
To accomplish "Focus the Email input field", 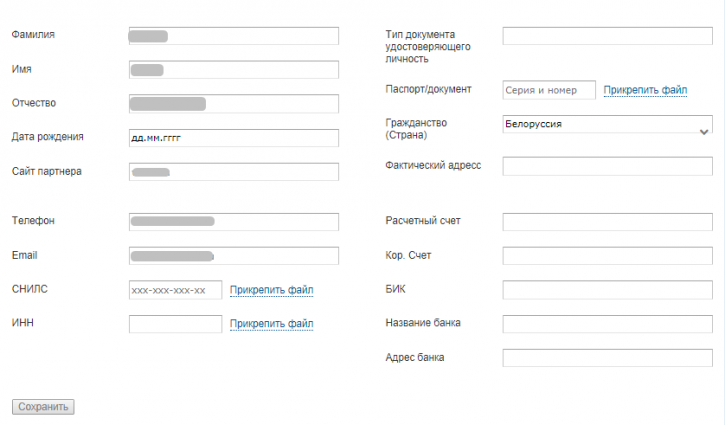I will click(x=233, y=256).
